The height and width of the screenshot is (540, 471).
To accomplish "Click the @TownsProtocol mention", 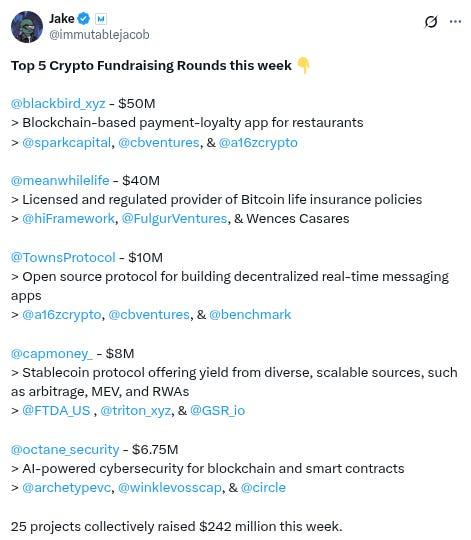I will 63,258.
